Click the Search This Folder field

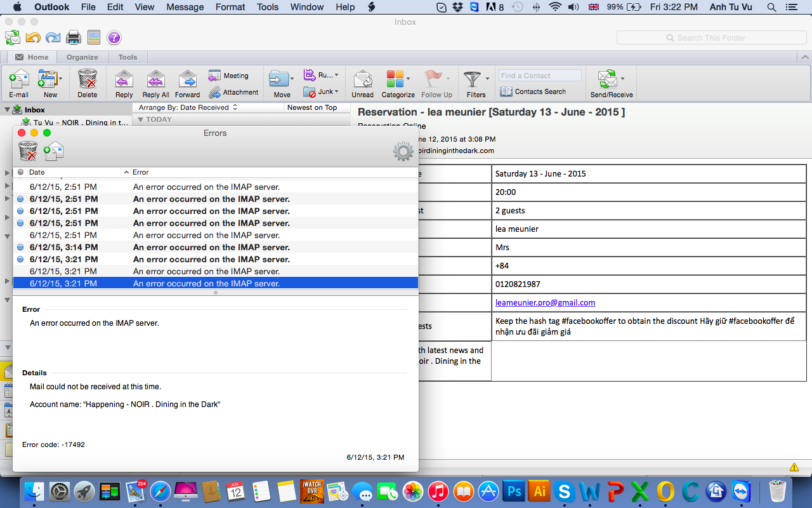(711, 38)
